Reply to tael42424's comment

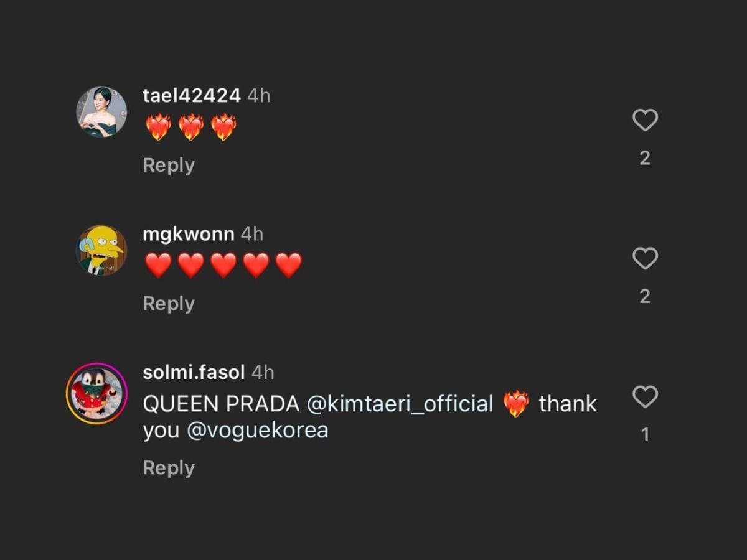click(x=169, y=166)
